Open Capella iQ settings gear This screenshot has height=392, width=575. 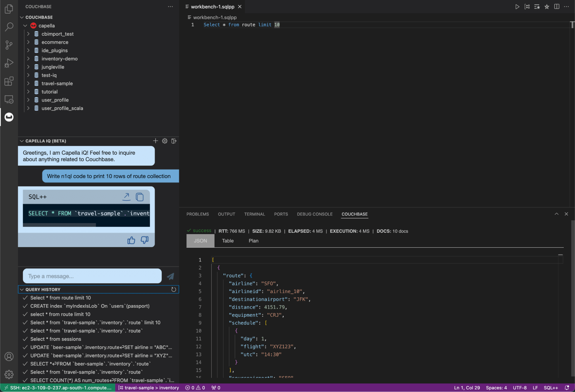point(165,141)
